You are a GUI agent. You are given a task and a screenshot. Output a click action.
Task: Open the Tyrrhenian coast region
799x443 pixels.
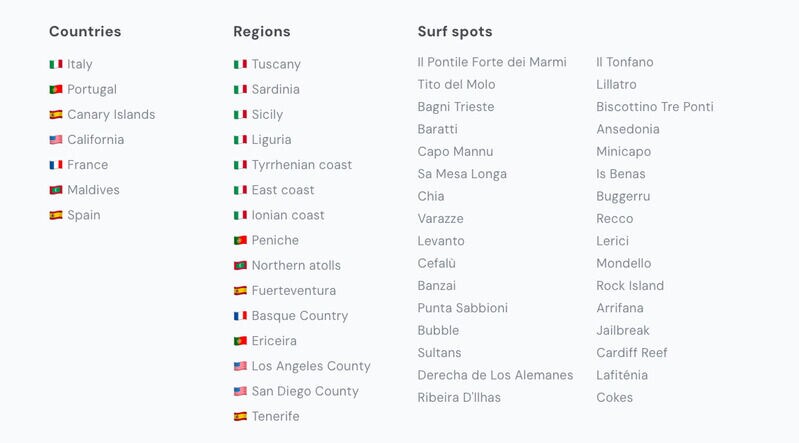click(301, 165)
